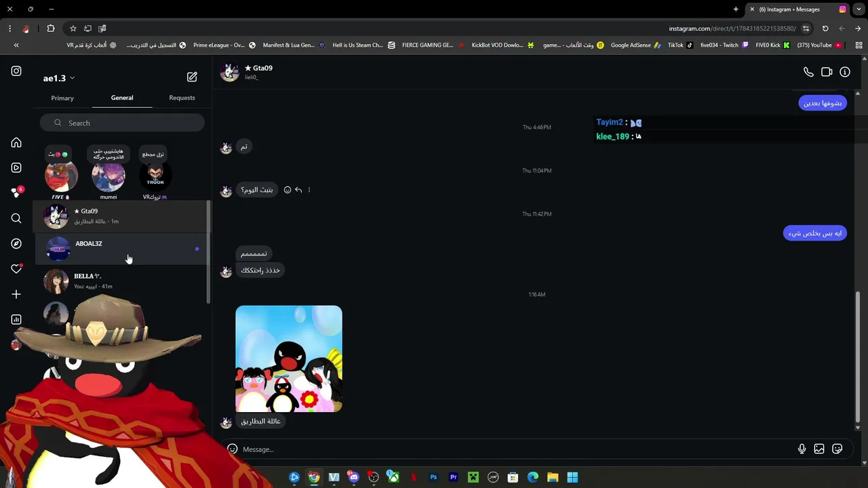Open a new browser tab
Image resolution: width=868 pixels, height=488 pixels.
tap(736, 9)
